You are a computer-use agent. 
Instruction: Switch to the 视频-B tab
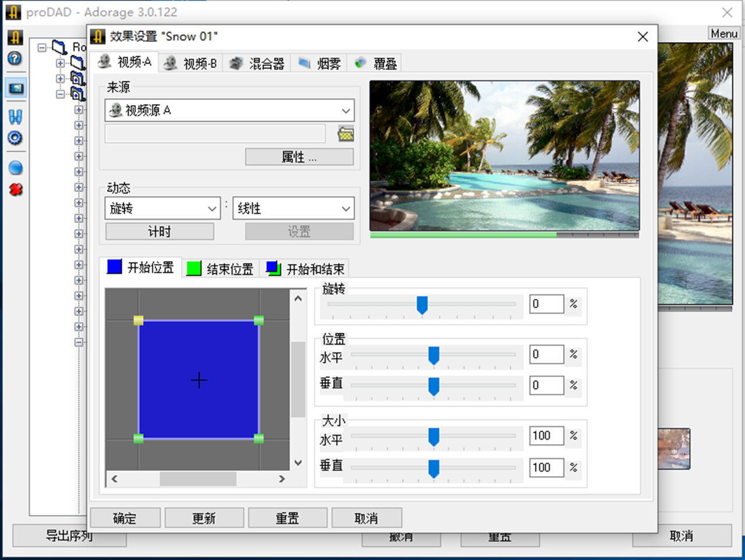(190, 63)
